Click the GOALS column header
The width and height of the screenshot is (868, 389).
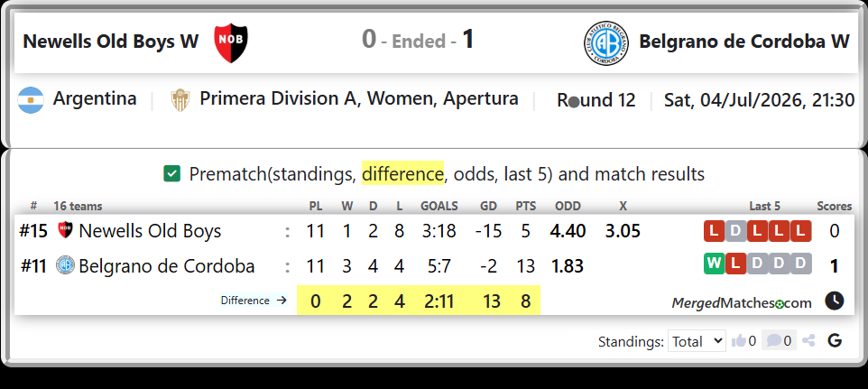coord(439,207)
